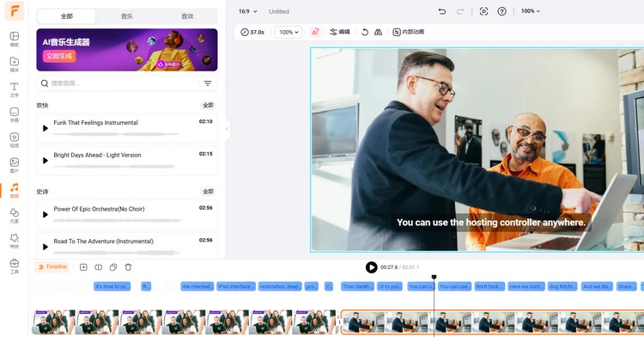Open the toolbar 100% speed dropdown
Viewport: 644px width, 337px height.
point(289,32)
